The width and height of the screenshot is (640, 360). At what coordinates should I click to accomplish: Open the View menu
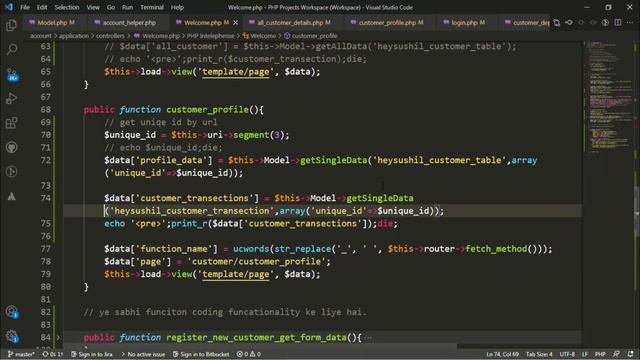click(93, 7)
